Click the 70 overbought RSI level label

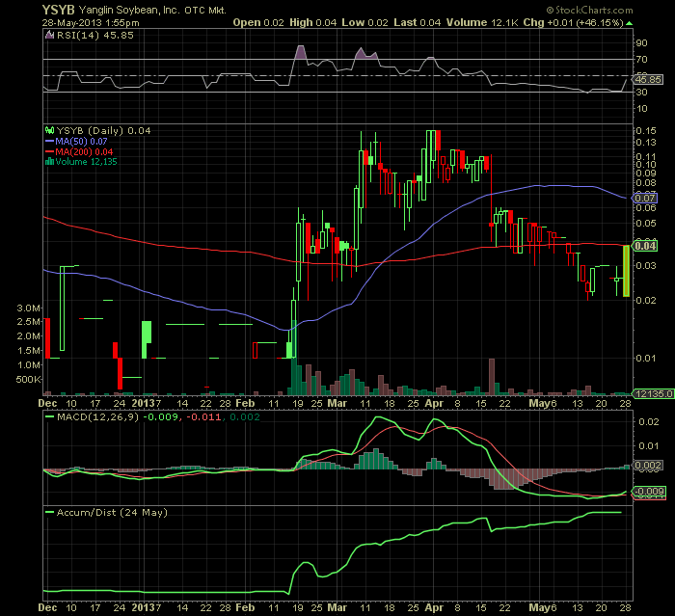point(642,60)
